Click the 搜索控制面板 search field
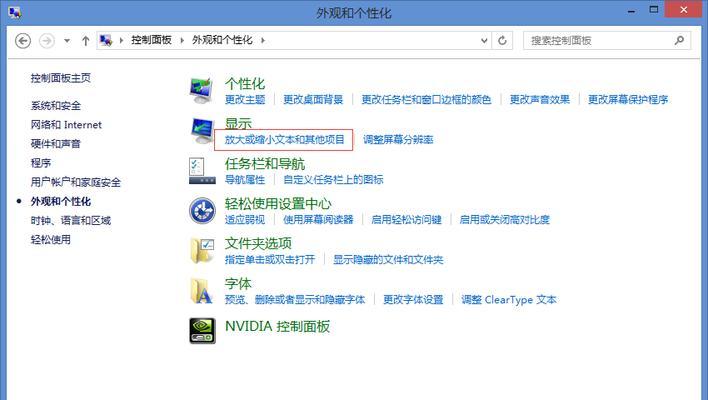This screenshot has width=708, height=400. [606, 41]
